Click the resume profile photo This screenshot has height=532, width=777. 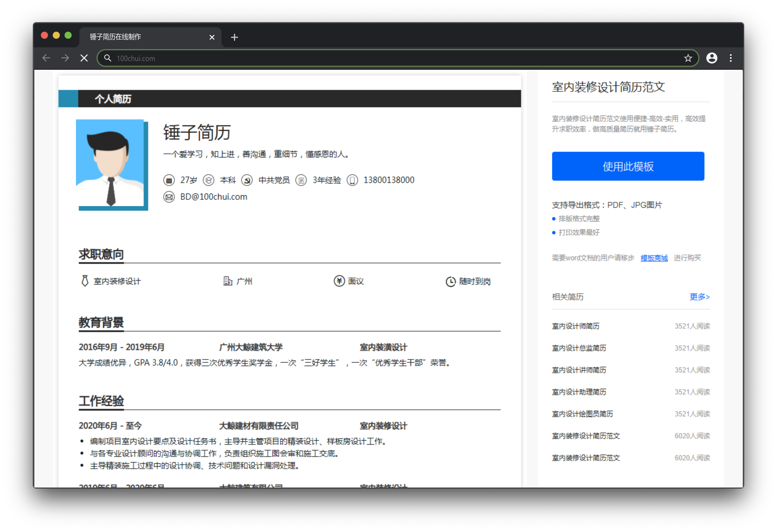[x=112, y=165]
